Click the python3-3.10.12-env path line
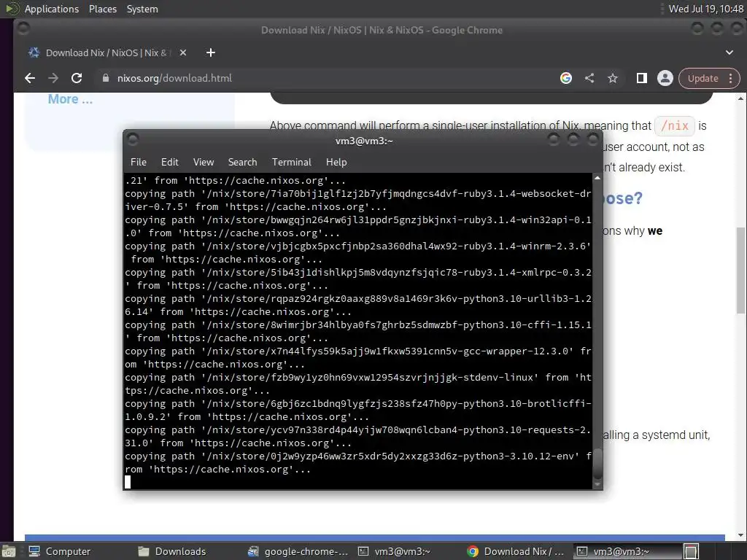 tap(358, 463)
